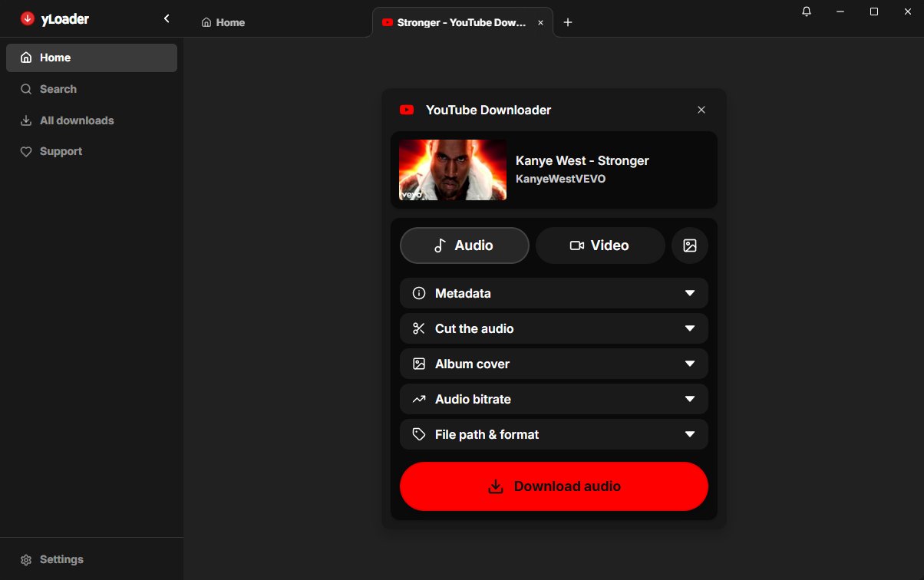The height and width of the screenshot is (580, 924).
Task: Expand the Metadata section
Action: (553, 293)
